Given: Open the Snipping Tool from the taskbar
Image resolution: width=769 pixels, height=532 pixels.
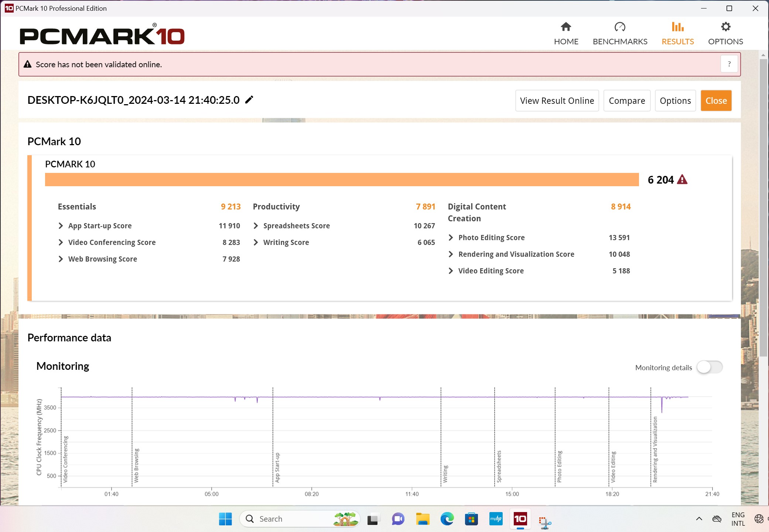Looking at the screenshot, I should (x=545, y=522).
